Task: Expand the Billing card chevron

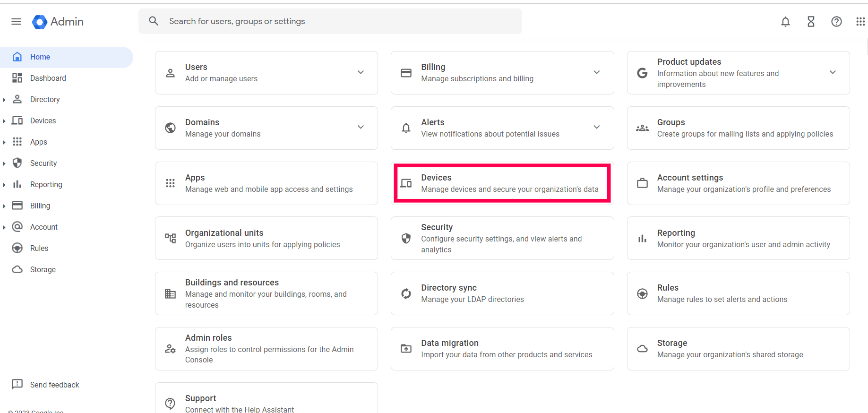Action: tap(597, 72)
